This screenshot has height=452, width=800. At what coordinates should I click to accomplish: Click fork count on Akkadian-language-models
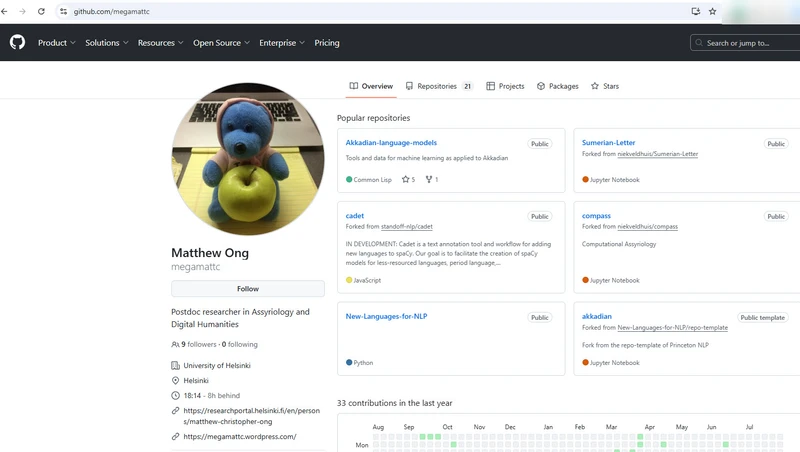(x=432, y=180)
